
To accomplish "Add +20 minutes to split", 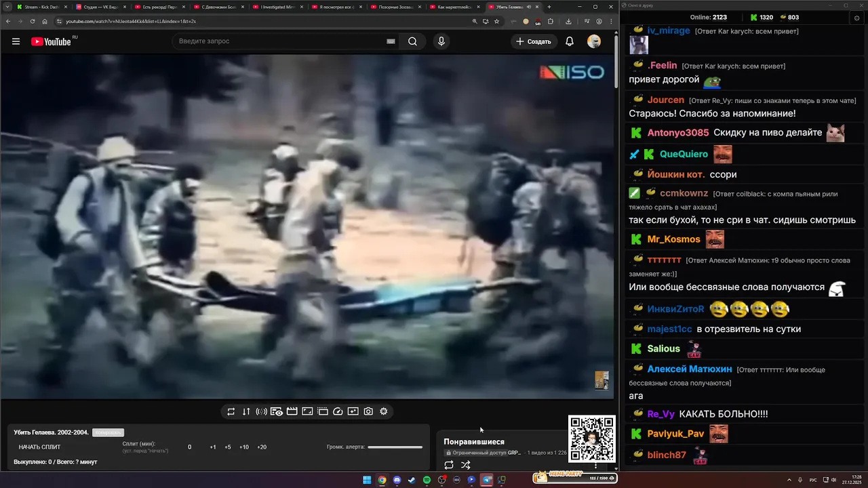I will click(262, 447).
